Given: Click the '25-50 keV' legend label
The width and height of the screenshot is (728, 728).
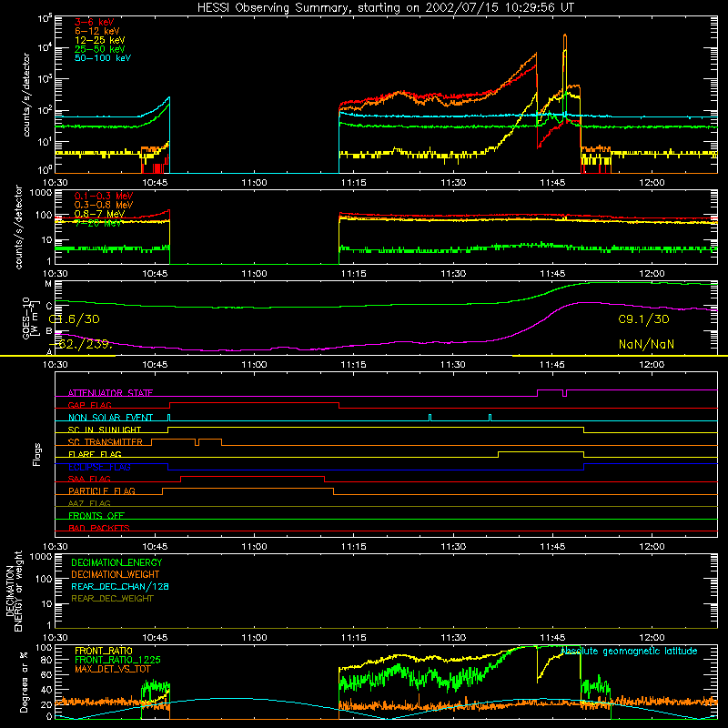Looking at the screenshot, I should [x=100, y=49].
